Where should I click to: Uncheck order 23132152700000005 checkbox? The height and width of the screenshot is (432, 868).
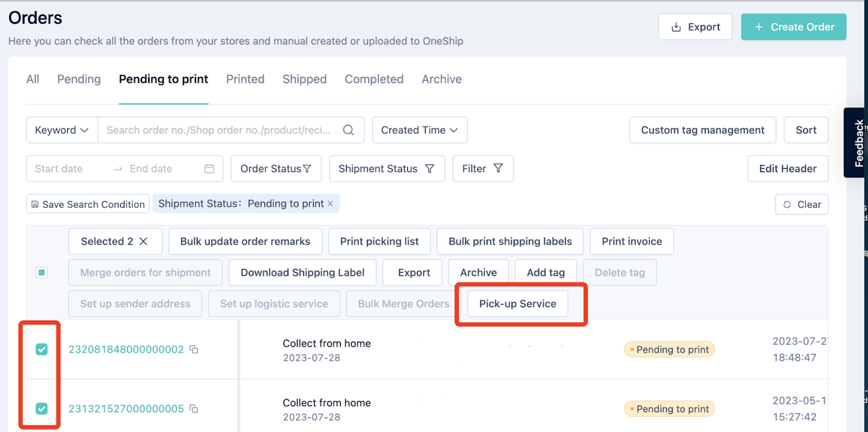tap(42, 409)
